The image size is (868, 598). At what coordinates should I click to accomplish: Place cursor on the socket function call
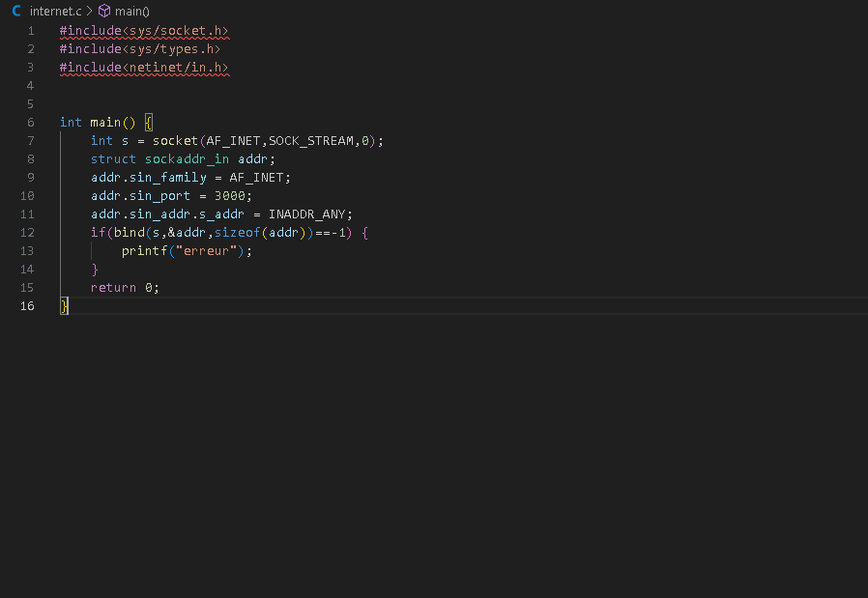pos(175,141)
